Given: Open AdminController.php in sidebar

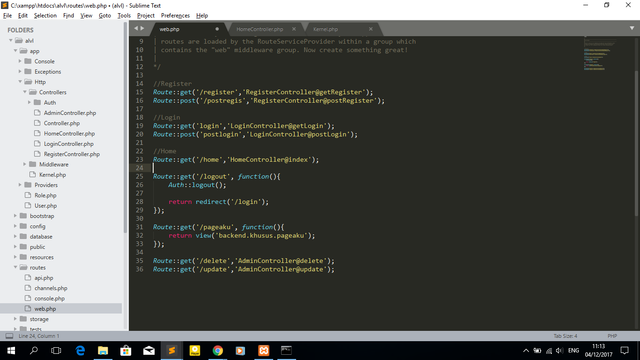Looking at the screenshot, I should [x=70, y=113].
